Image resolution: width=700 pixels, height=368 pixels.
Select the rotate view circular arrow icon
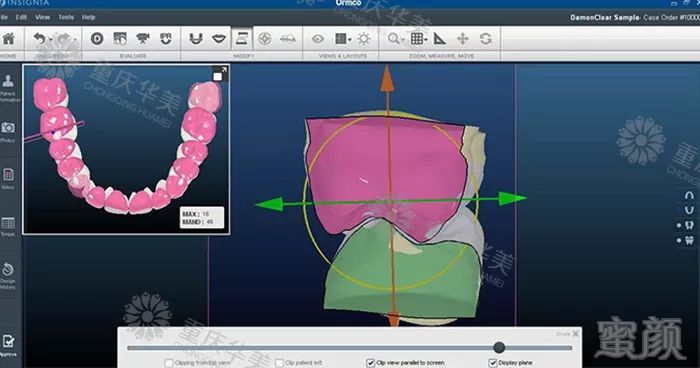pyautogui.click(x=486, y=39)
